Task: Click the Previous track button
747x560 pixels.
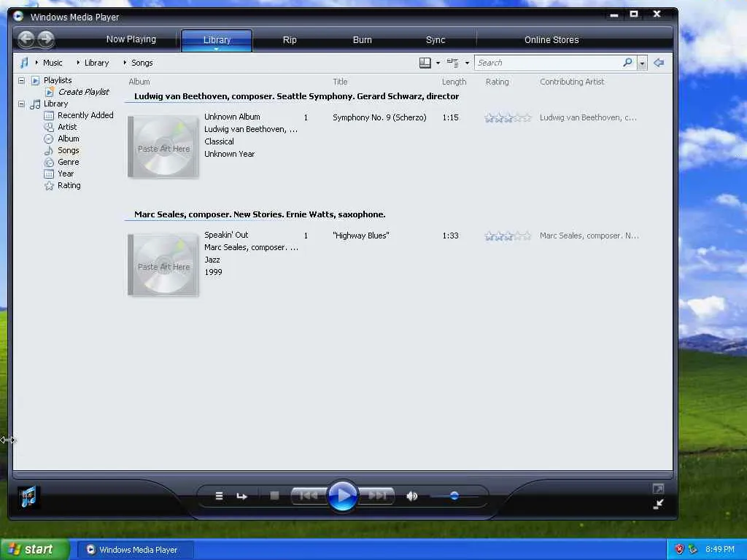Action: point(309,496)
